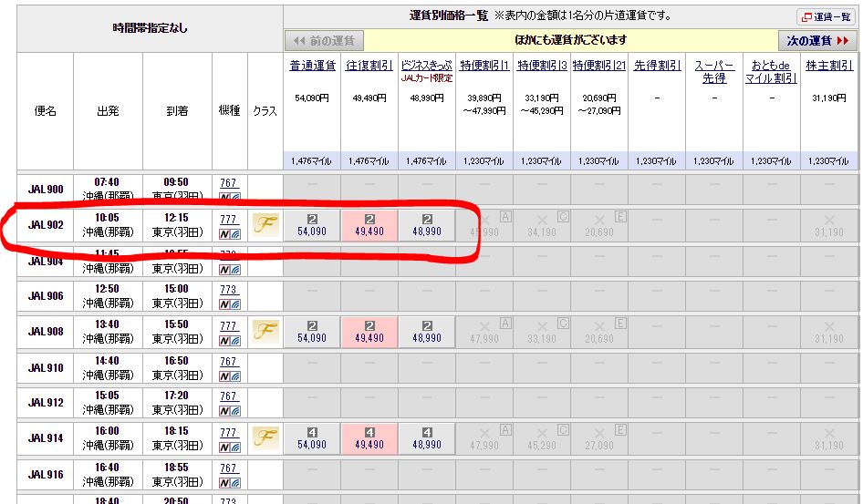Open aircraft type 767 link for JAL 912
Image resolution: width=863 pixels, height=504 pixels.
[228, 396]
